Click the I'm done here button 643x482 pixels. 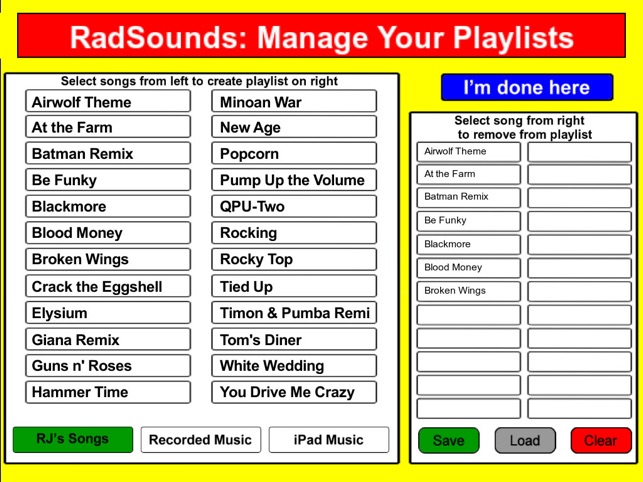click(527, 87)
